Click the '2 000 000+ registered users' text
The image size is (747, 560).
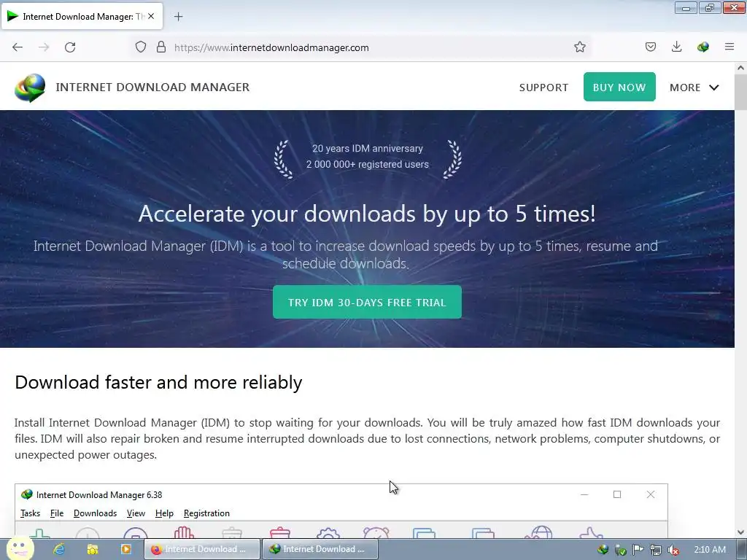[368, 164]
